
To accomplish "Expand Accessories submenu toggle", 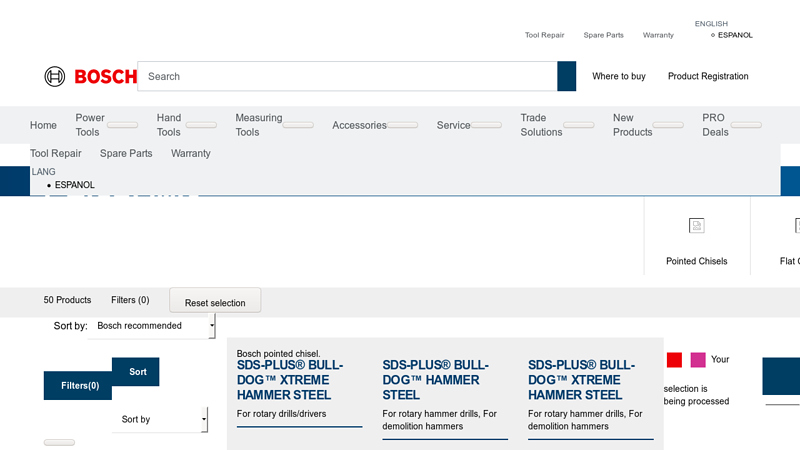I will (x=403, y=125).
